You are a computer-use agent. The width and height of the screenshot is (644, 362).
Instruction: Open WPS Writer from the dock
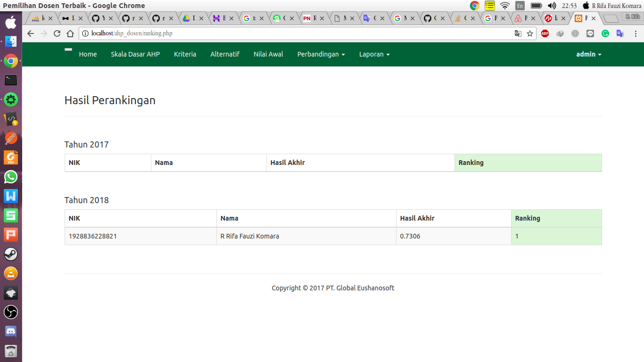click(x=11, y=196)
